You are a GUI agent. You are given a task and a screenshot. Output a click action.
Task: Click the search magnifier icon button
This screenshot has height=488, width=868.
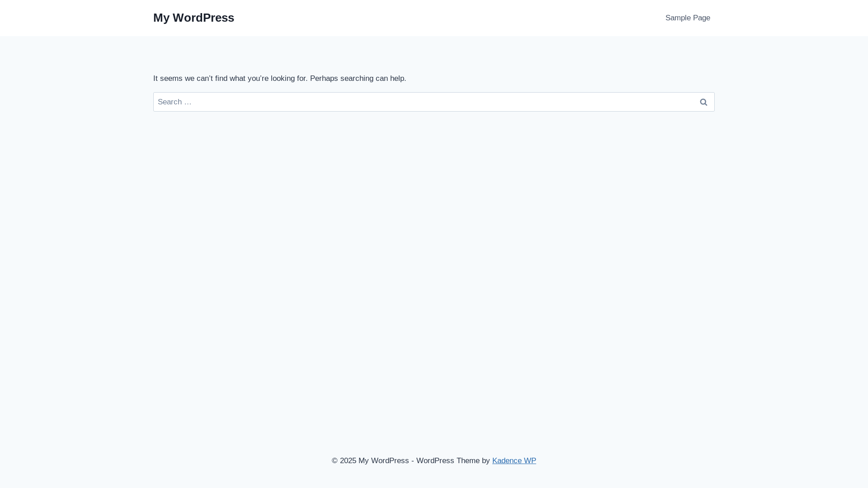pos(703,102)
